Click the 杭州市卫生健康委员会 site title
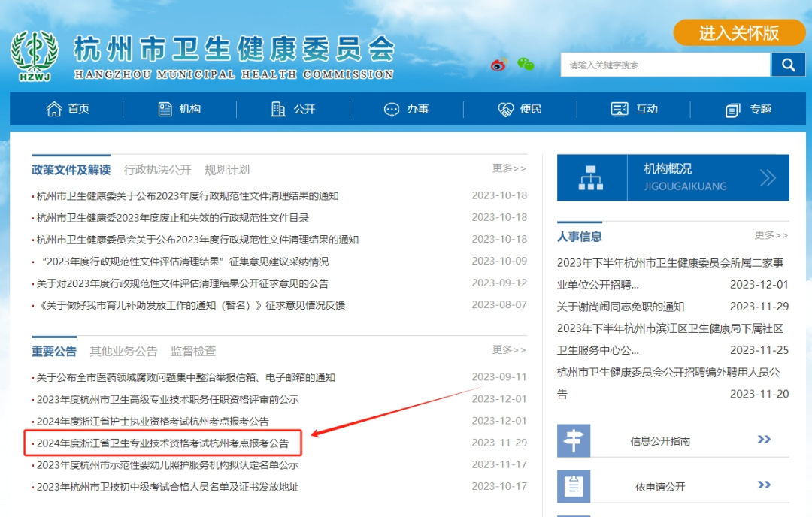 click(234, 49)
